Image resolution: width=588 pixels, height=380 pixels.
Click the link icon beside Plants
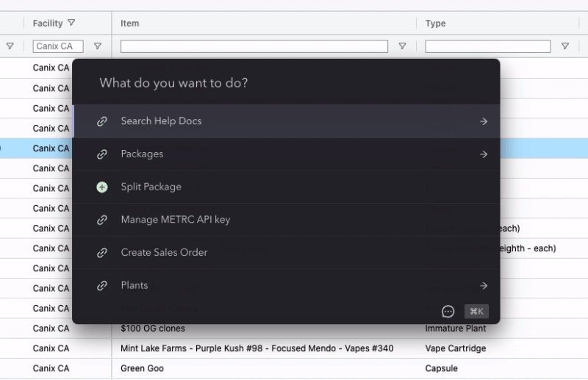102,286
